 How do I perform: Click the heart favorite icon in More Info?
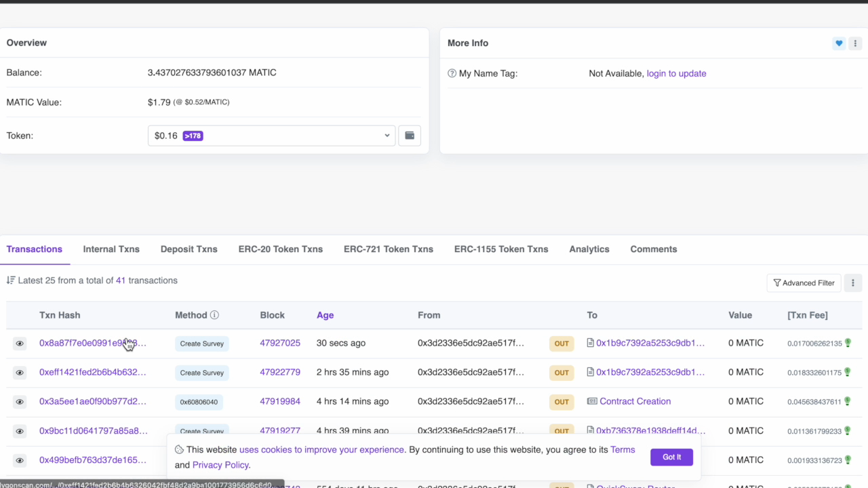[x=839, y=43]
